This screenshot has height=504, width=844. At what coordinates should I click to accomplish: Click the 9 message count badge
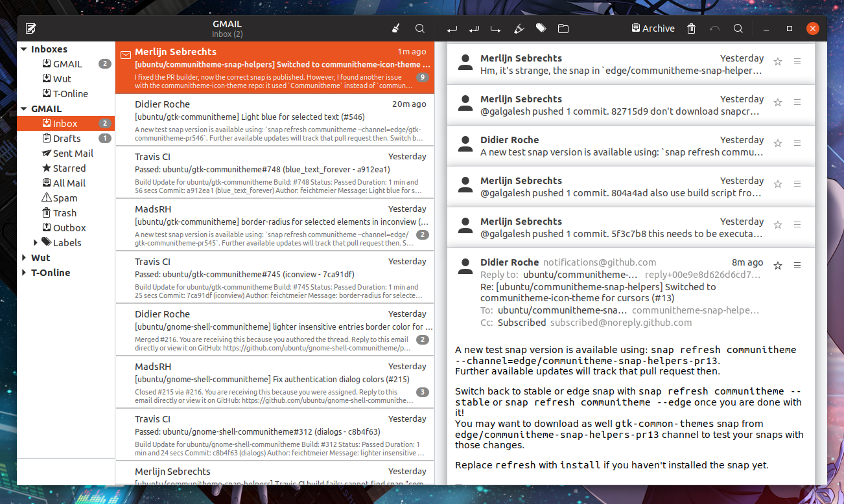pos(423,77)
